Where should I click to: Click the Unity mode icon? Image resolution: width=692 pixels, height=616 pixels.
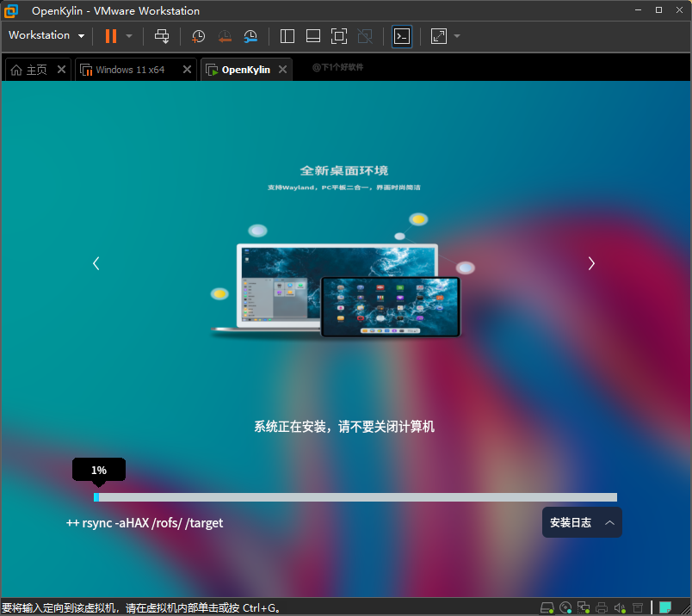(x=365, y=36)
